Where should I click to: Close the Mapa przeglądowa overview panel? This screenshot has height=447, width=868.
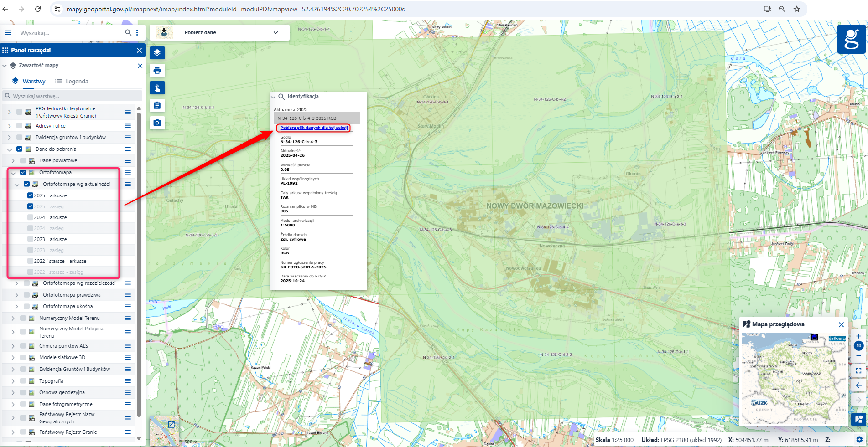841,324
